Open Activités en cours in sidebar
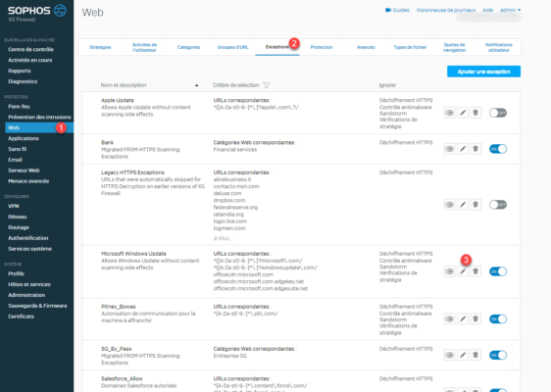This screenshot has height=392, width=551. (30, 60)
